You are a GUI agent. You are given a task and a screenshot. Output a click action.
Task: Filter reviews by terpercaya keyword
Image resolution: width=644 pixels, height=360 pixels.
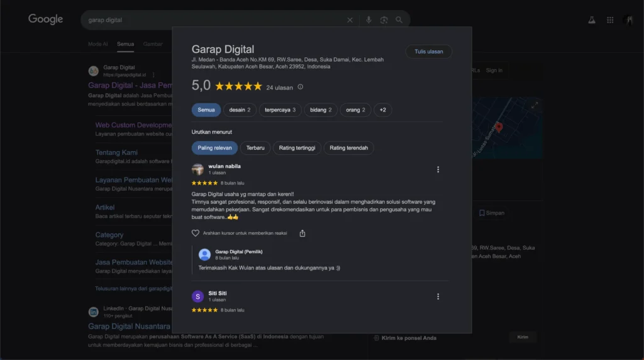pyautogui.click(x=280, y=110)
